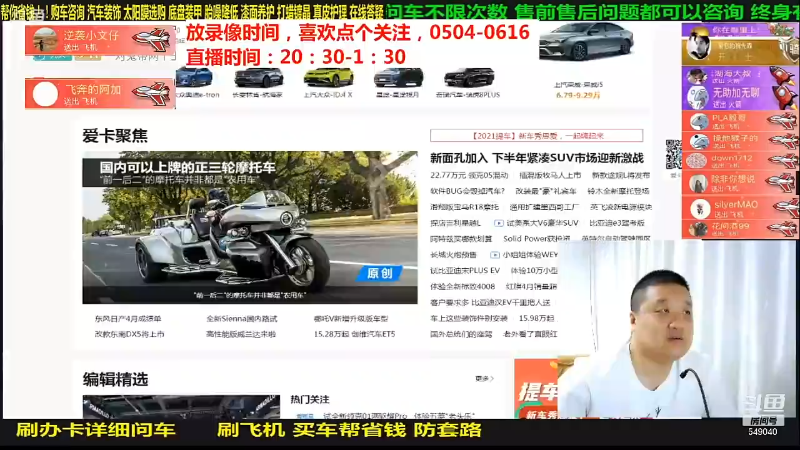Open 铃木全新摩托登场 link

pos(618,191)
